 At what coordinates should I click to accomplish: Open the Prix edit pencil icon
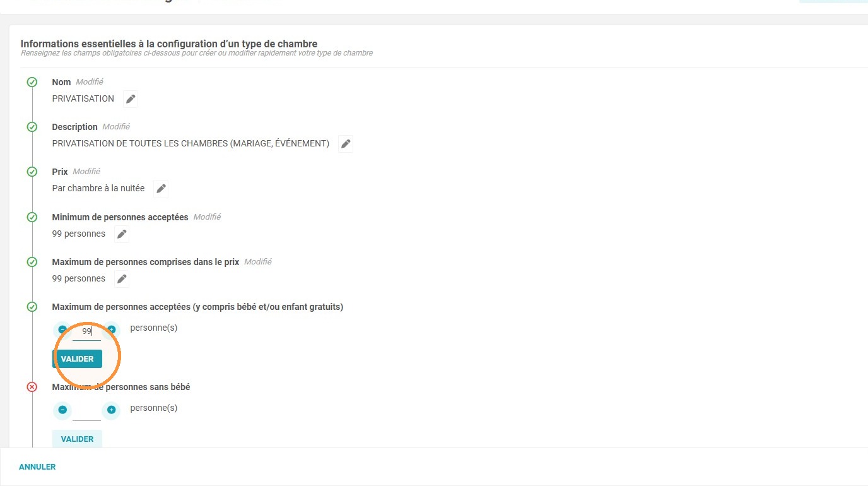(x=161, y=189)
